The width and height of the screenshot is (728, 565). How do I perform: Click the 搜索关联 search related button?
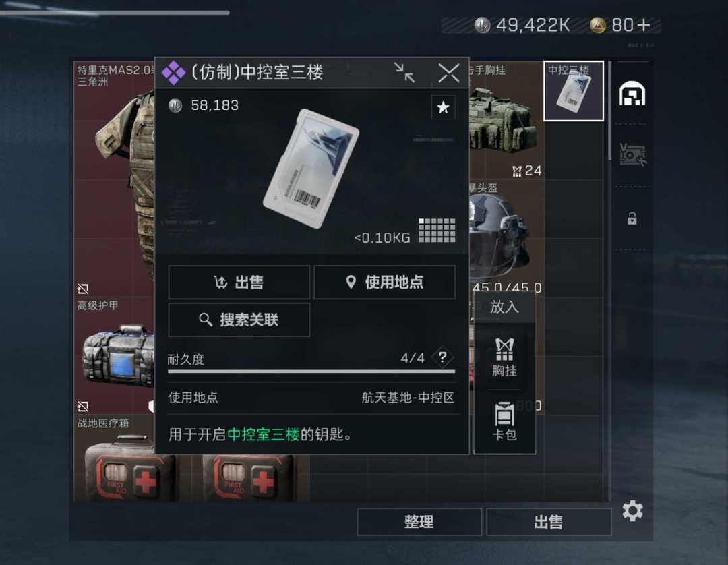tap(239, 320)
